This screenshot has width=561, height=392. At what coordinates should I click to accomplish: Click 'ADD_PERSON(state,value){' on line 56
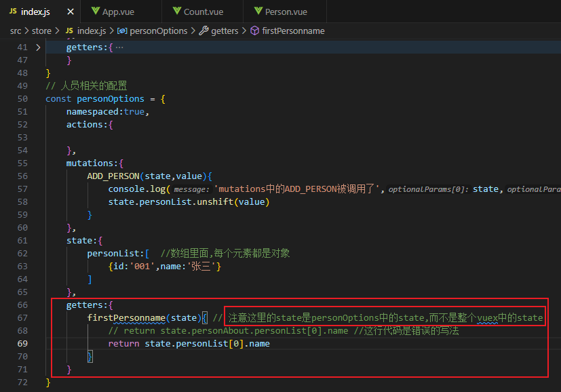tap(149, 176)
